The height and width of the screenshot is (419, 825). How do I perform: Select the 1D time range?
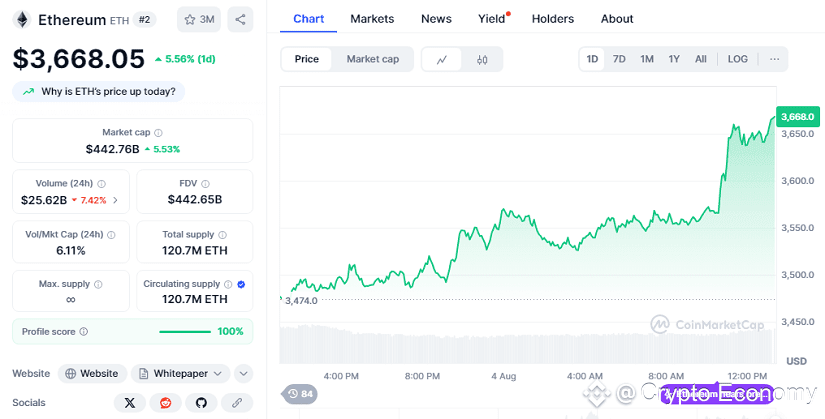click(x=592, y=59)
